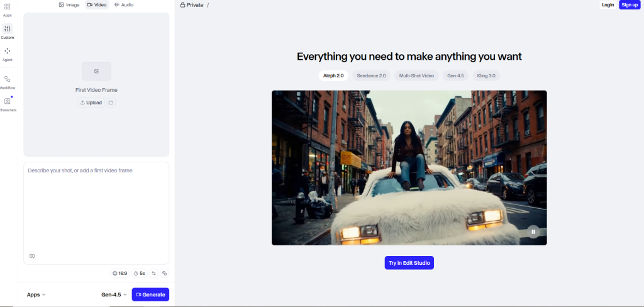Switch to the Audio mode tab
Image resolution: width=644 pixels, height=307 pixels.
point(124,5)
